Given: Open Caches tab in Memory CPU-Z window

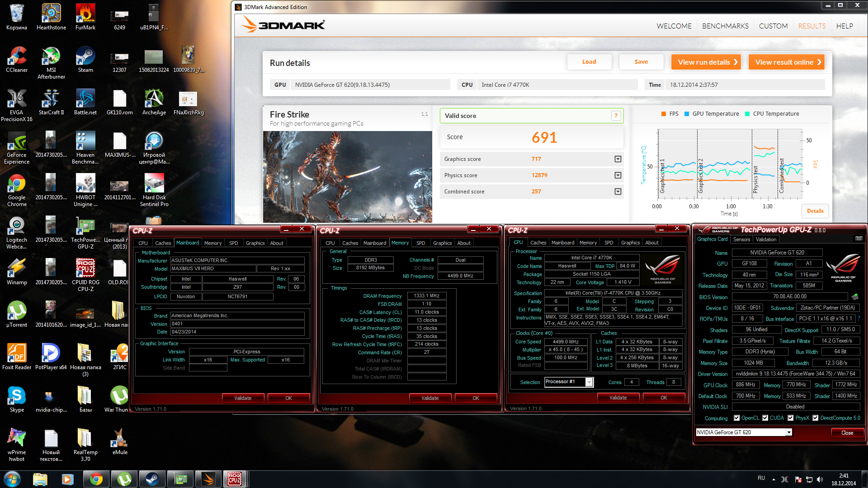Looking at the screenshot, I should (350, 243).
